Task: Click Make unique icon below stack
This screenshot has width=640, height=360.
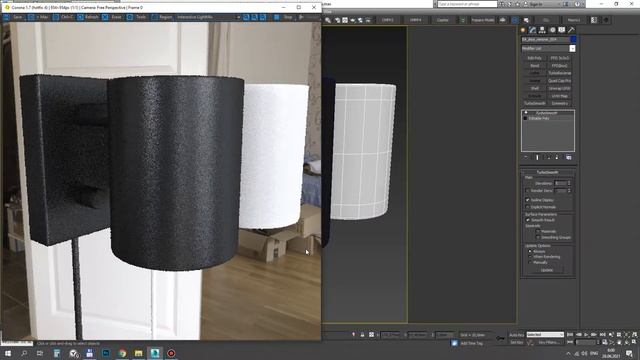Action: (x=548, y=157)
